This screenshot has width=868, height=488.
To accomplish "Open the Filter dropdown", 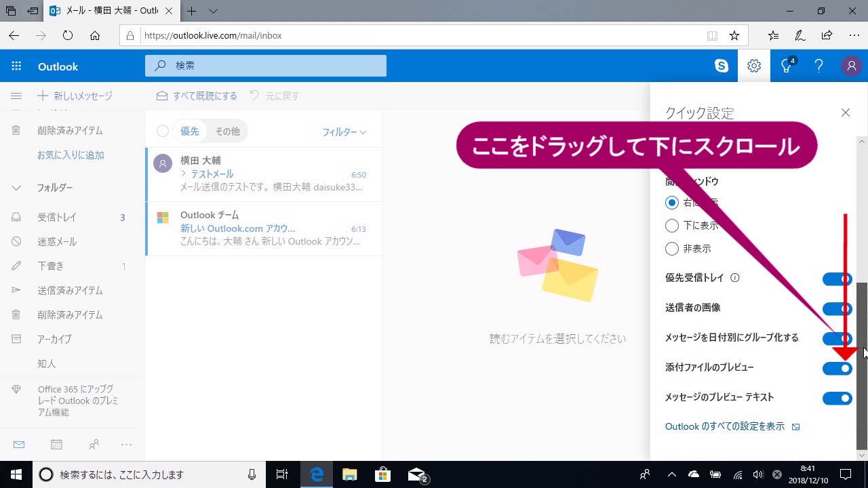I will (x=344, y=132).
